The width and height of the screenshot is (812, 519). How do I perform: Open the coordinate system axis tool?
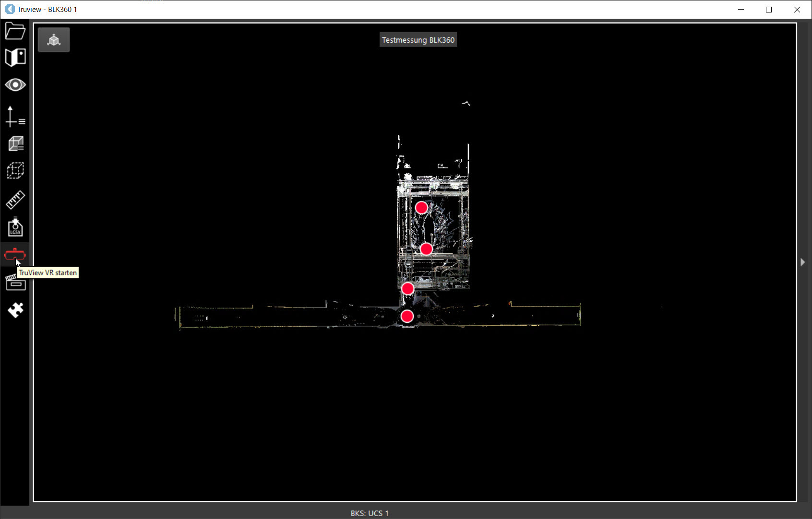[x=15, y=117]
